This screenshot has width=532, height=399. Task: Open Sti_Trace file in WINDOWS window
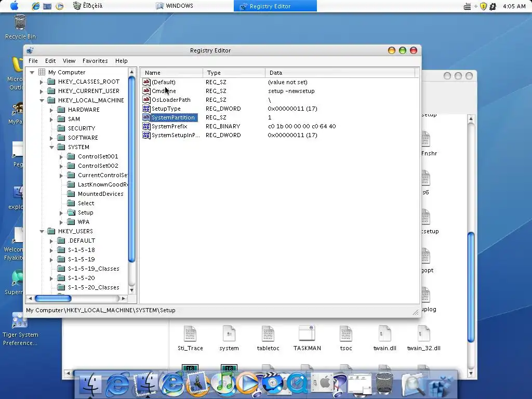[x=190, y=338]
